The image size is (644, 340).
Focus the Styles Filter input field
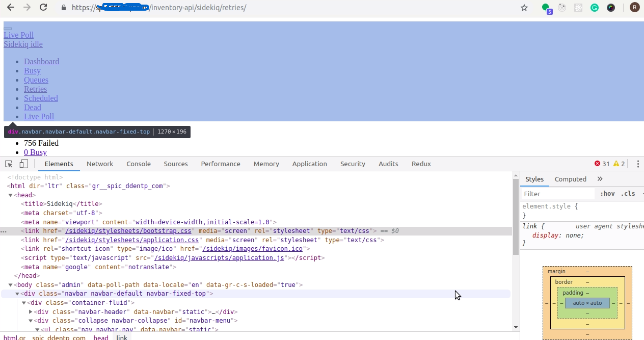click(558, 194)
